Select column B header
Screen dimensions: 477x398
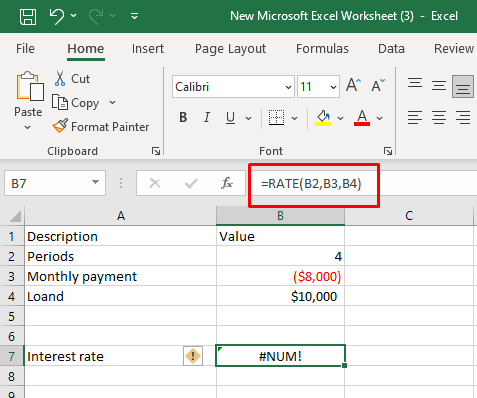point(280,216)
